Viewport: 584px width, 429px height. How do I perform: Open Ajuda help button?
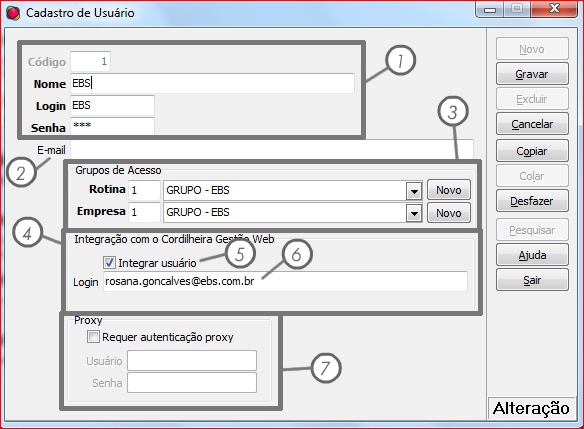pos(532,255)
